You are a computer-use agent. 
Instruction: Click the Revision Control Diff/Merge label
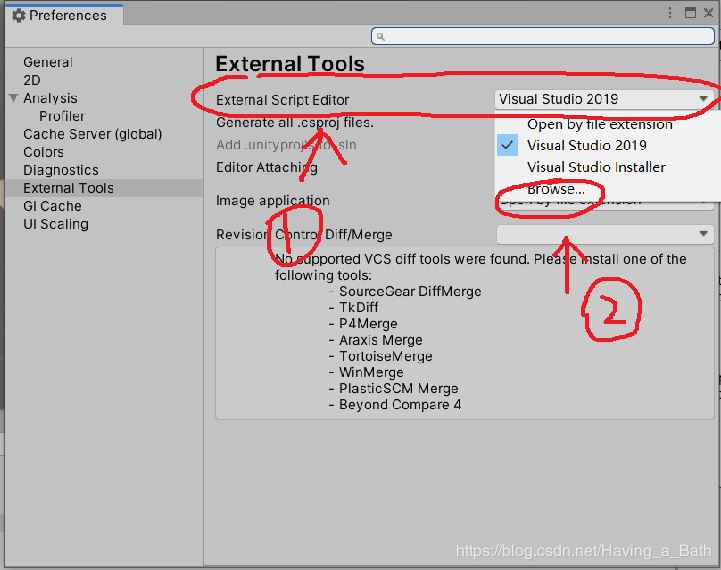coord(304,234)
